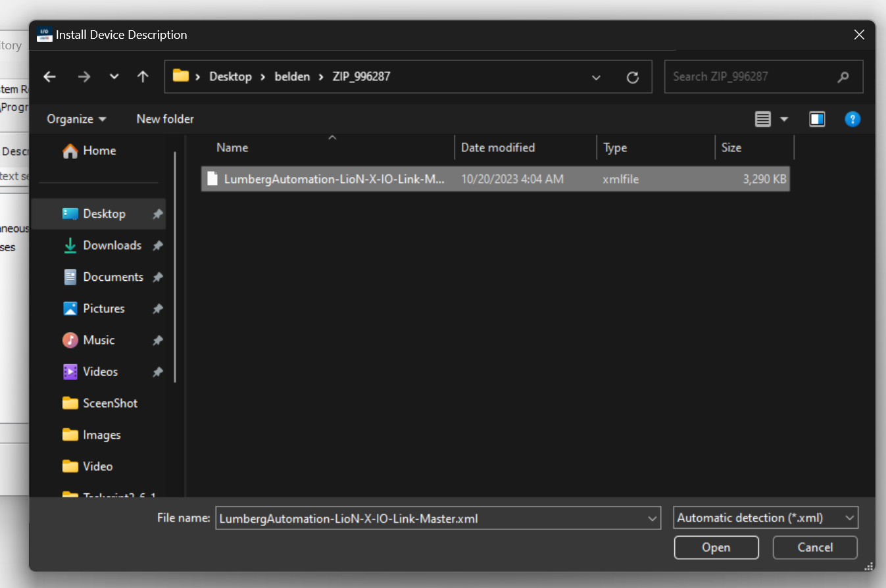Click the navigation pane scrollbar
This screenshot has width=886, height=588.
pyautogui.click(x=175, y=266)
